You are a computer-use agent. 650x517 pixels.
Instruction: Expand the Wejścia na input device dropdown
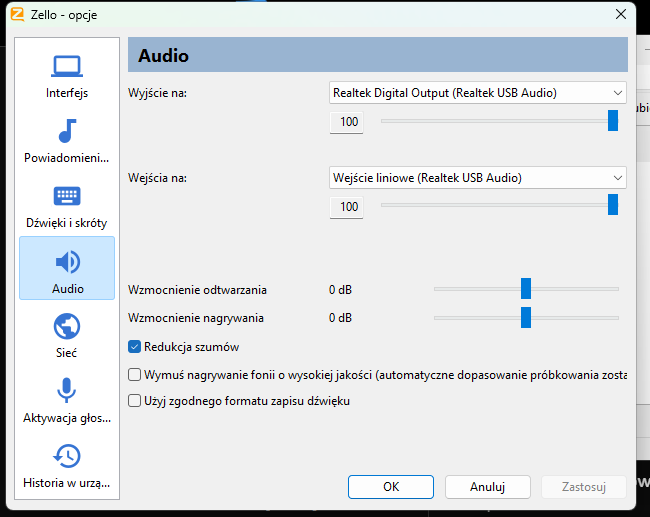pos(478,178)
